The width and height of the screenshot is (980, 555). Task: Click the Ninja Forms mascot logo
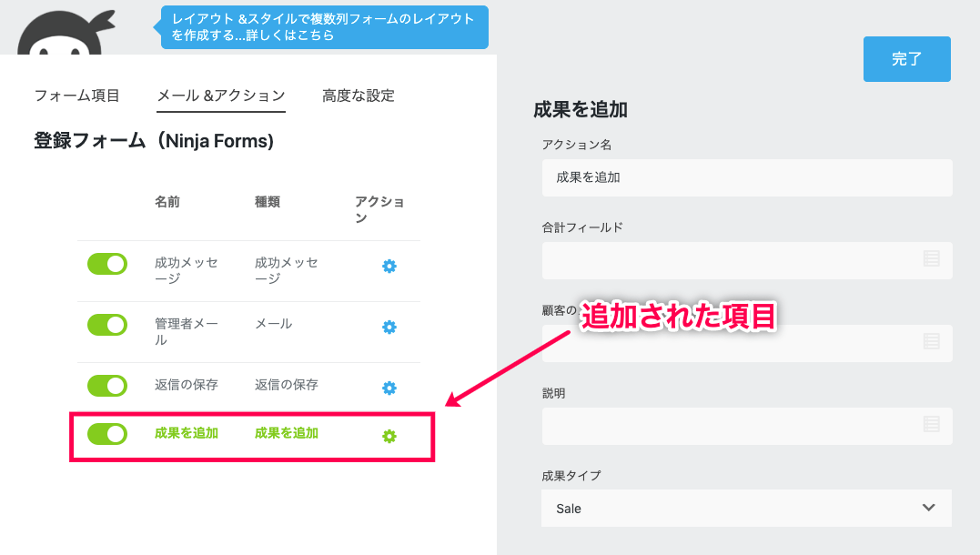(x=66, y=33)
